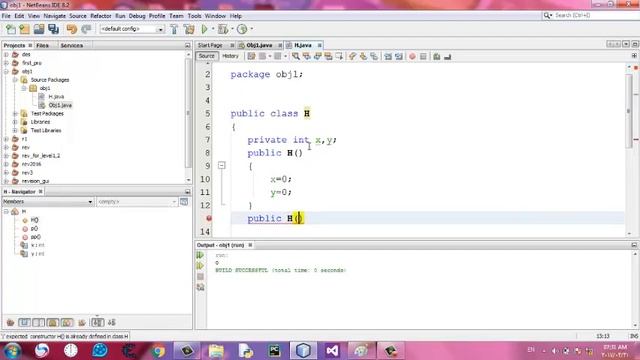Click the Build Project hammer icon
The width and height of the screenshot is (640, 360).
tap(174, 29)
